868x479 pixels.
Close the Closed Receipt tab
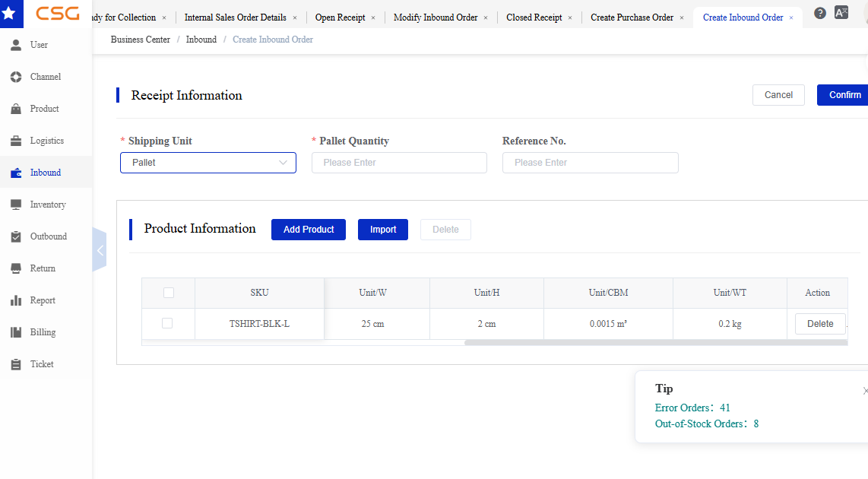569,17
